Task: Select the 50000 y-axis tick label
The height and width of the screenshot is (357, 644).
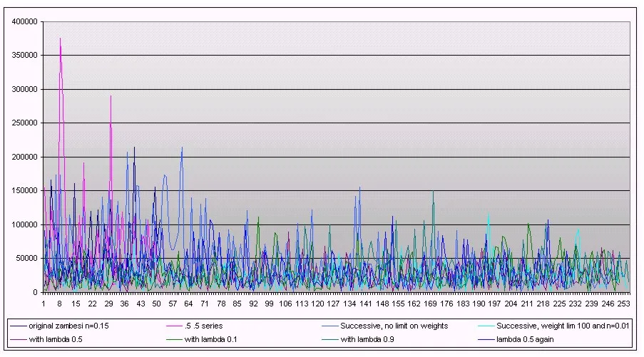Action: click(x=27, y=258)
